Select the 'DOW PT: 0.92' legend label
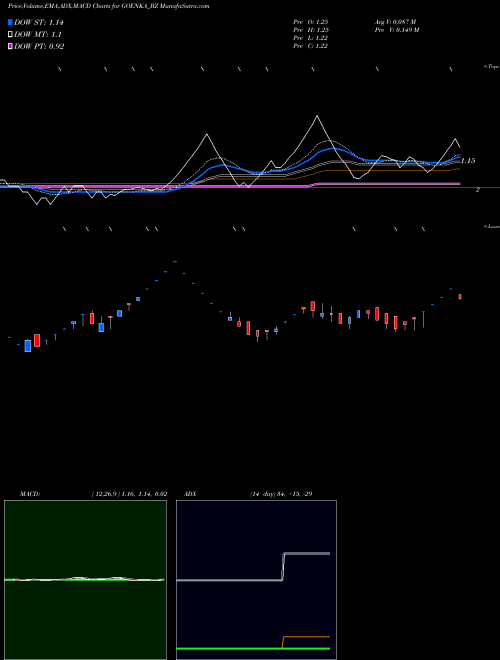Screen dimensions: 500x660 [39, 47]
